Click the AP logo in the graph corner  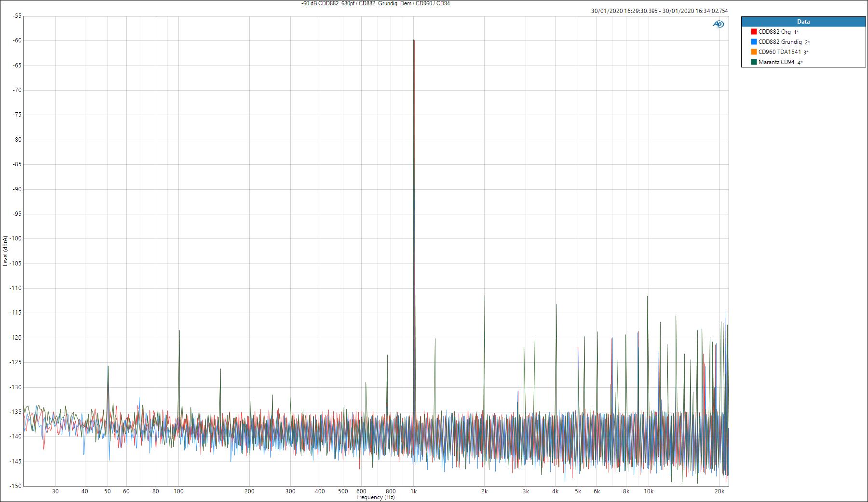(718, 24)
